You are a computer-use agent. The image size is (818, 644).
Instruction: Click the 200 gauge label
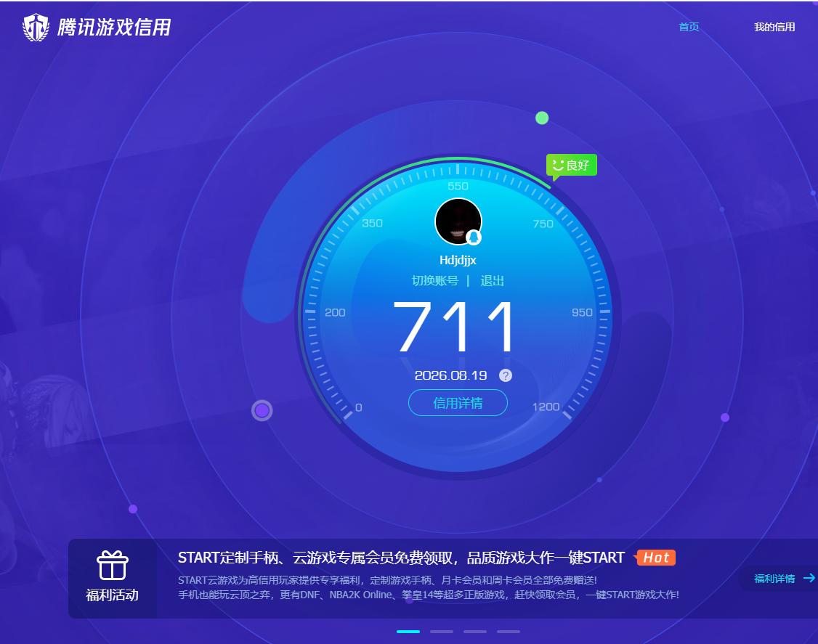pos(335,312)
